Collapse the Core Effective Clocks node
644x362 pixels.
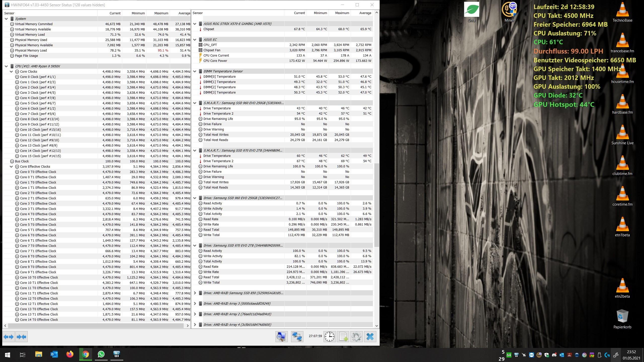[11, 167]
